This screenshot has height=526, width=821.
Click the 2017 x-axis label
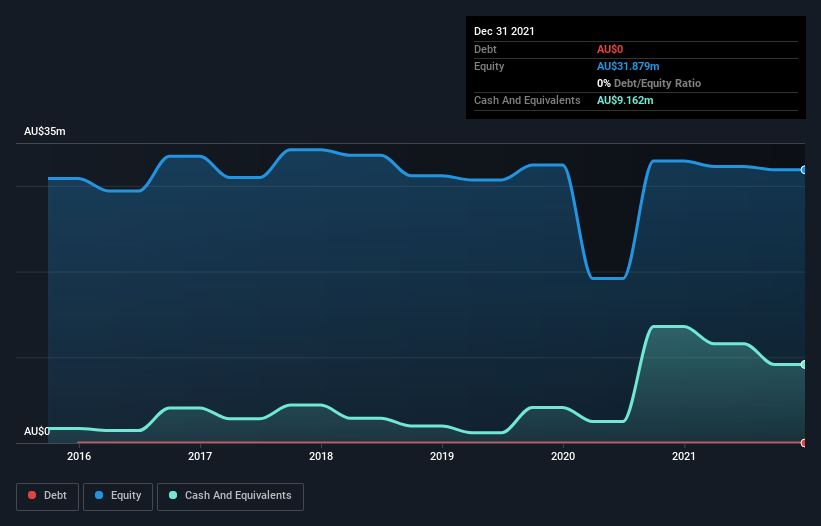coord(200,456)
